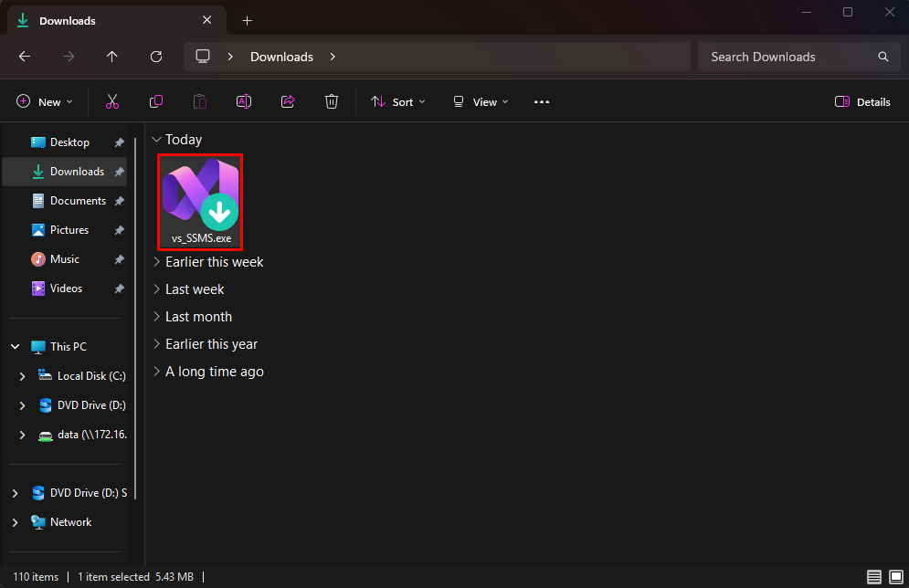Screen dimensions: 909x588
Task: Expand the Local Disk (C:) tree node
Action: (x=22, y=376)
